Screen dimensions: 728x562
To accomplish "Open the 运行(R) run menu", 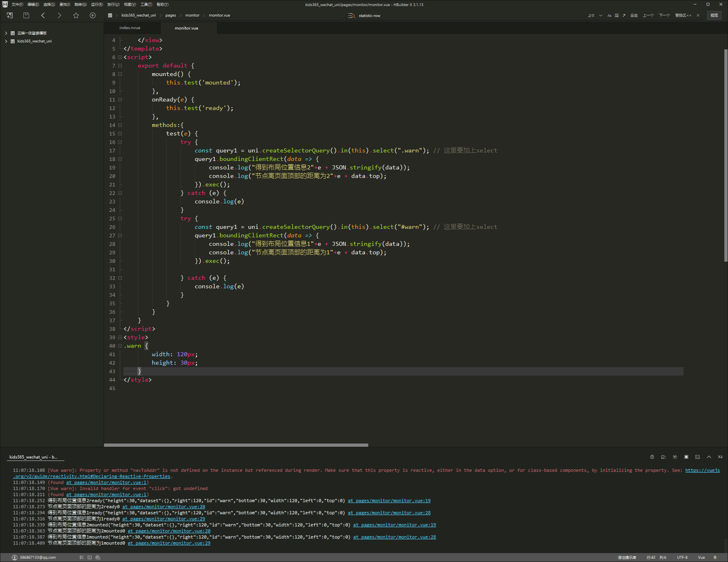I will 97,4.
